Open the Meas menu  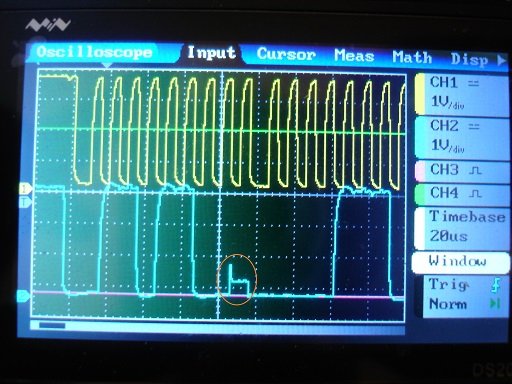[x=354, y=56]
